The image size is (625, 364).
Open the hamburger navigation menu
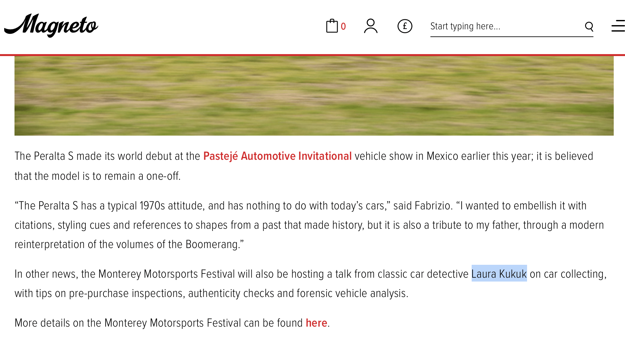[618, 26]
